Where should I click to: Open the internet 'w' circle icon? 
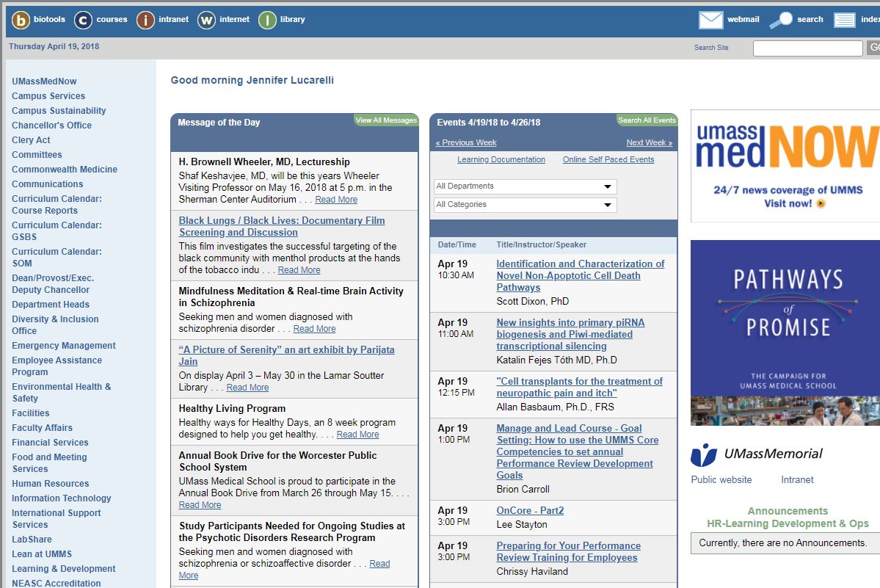click(x=207, y=20)
